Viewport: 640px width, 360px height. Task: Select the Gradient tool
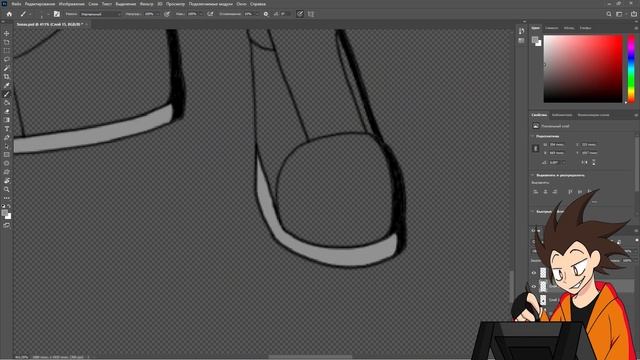[7, 120]
